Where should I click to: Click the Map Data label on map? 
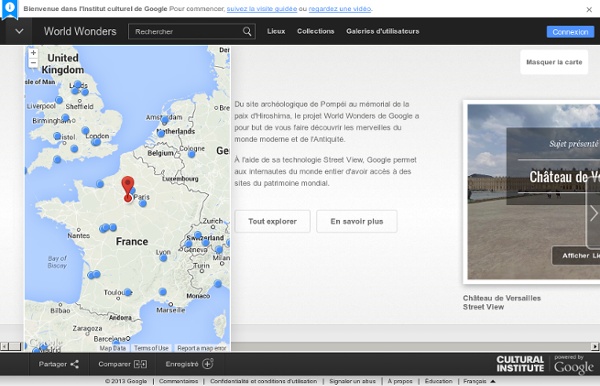click(x=112, y=348)
